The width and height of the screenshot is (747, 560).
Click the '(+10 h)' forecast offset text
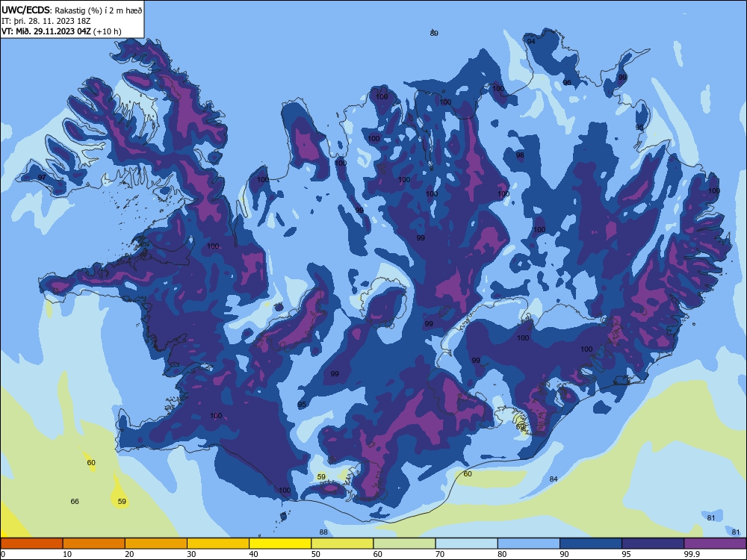click(108, 31)
